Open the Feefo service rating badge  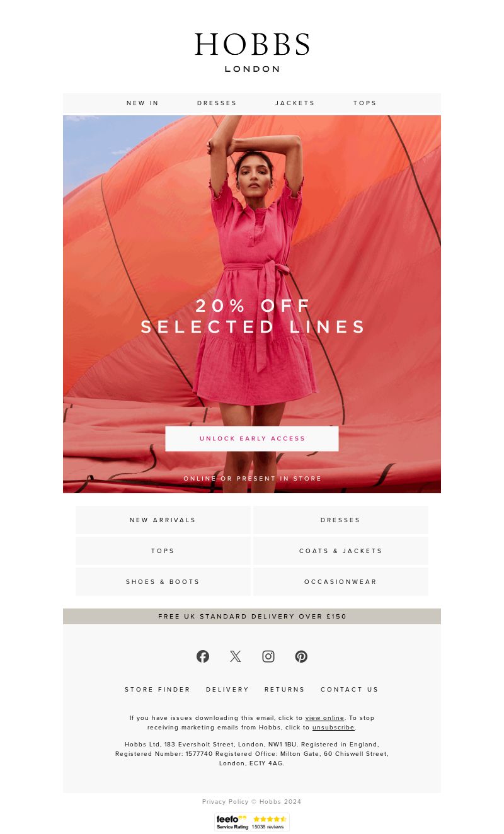pos(252,822)
